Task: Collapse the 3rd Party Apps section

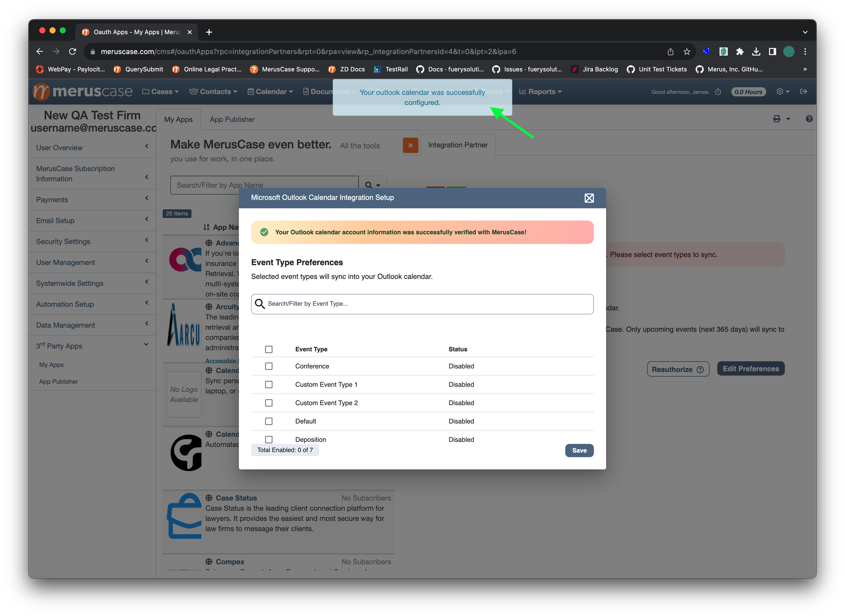Action: (x=92, y=346)
